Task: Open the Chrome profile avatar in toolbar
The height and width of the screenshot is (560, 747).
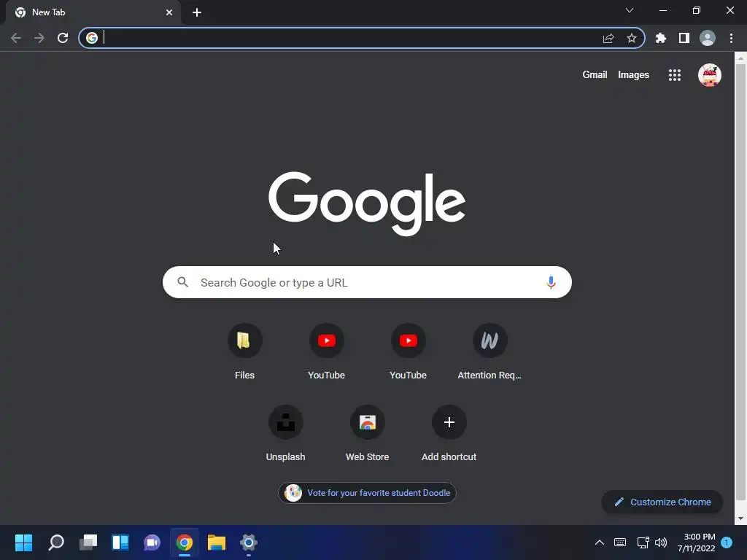Action: point(708,38)
